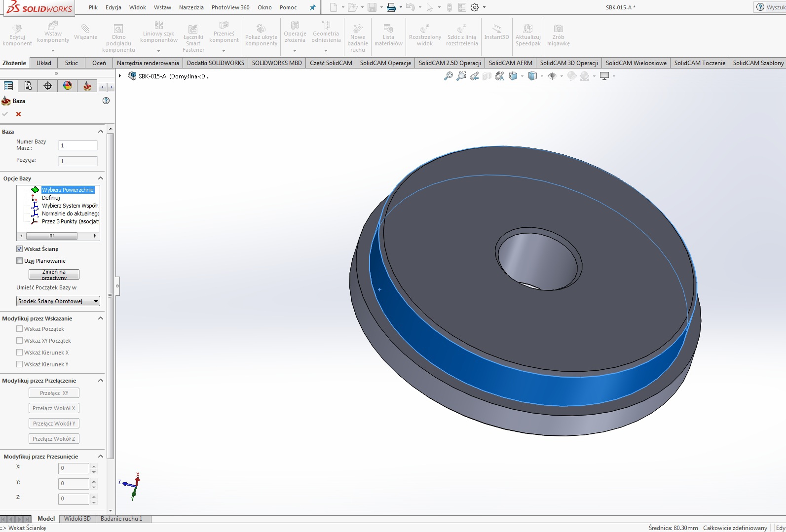Uncheck the Wskaż Ścianę checkbox
The image size is (786, 532).
tap(20, 249)
